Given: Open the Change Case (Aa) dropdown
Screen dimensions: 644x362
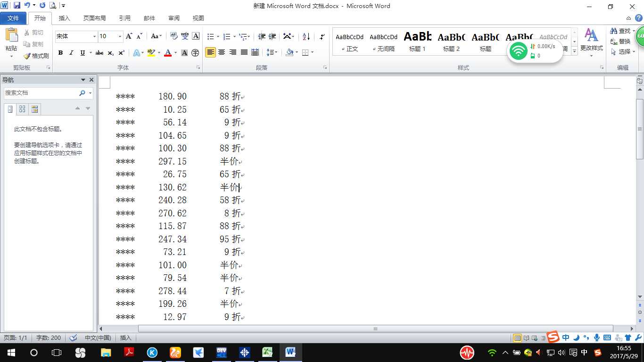Looking at the screenshot, I should pyautogui.click(x=157, y=36).
